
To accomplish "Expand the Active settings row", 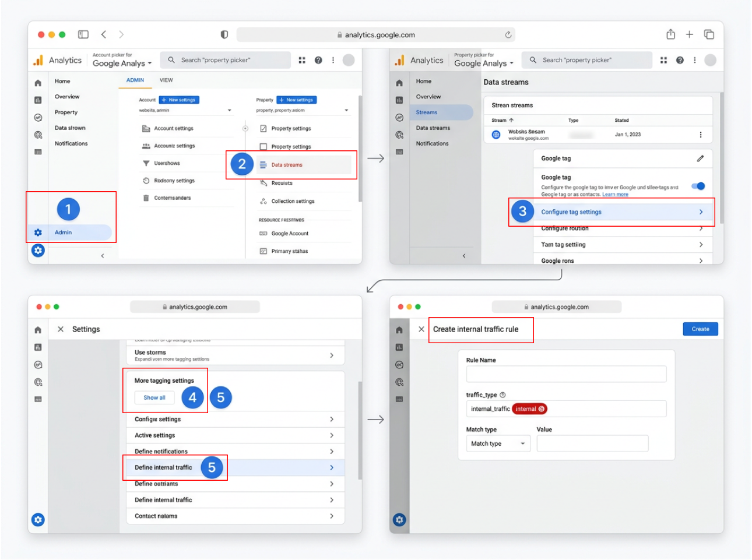I will [x=236, y=435].
